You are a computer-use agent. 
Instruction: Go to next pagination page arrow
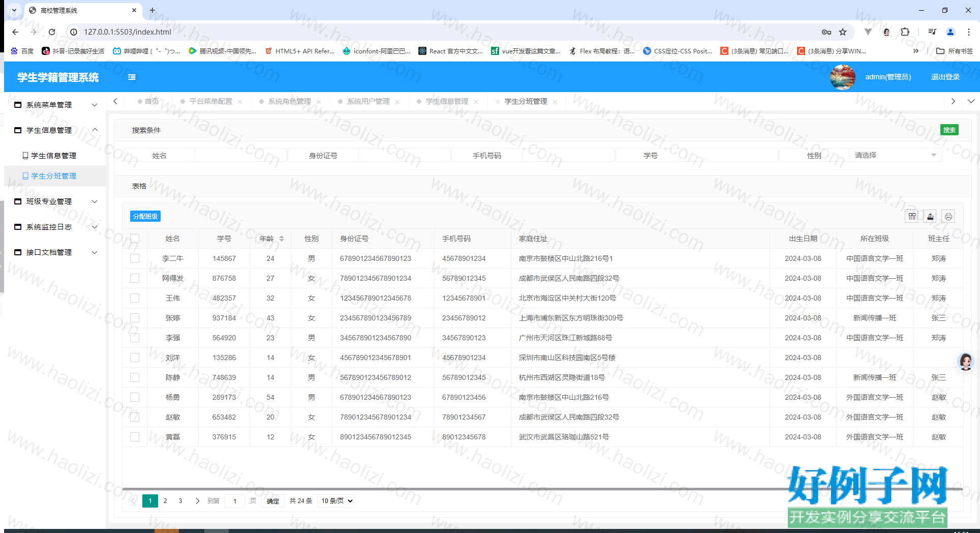point(197,501)
